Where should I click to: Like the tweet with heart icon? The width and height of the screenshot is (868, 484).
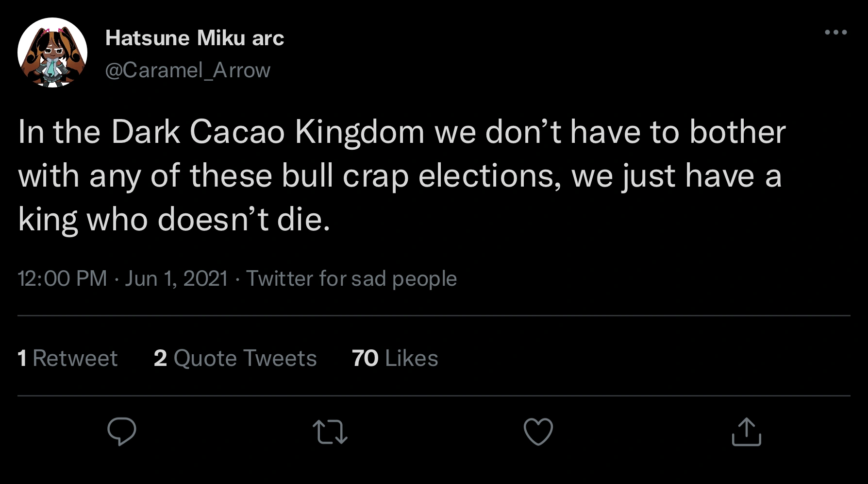point(538,432)
